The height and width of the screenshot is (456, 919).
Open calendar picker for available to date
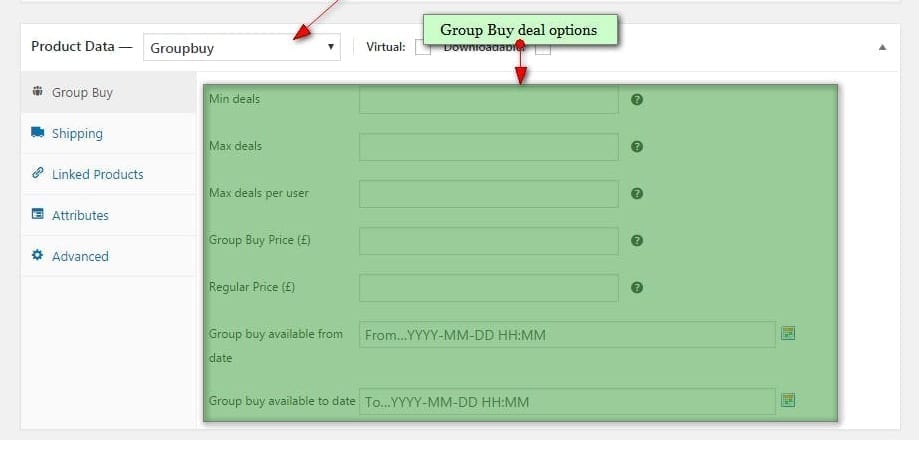pos(788,400)
